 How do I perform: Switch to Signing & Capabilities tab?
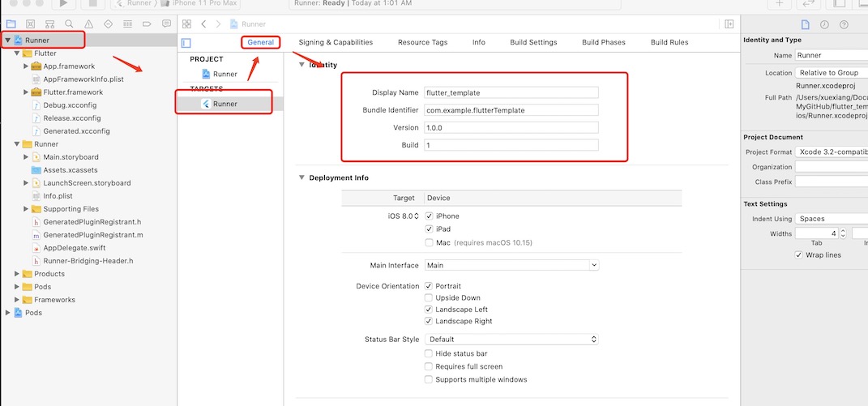(336, 42)
